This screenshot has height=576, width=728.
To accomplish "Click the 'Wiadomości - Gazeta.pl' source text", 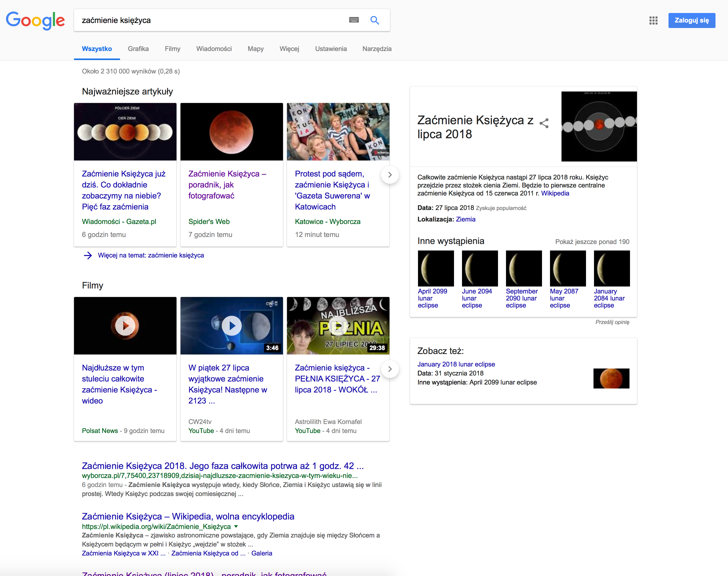I will point(119,221).
